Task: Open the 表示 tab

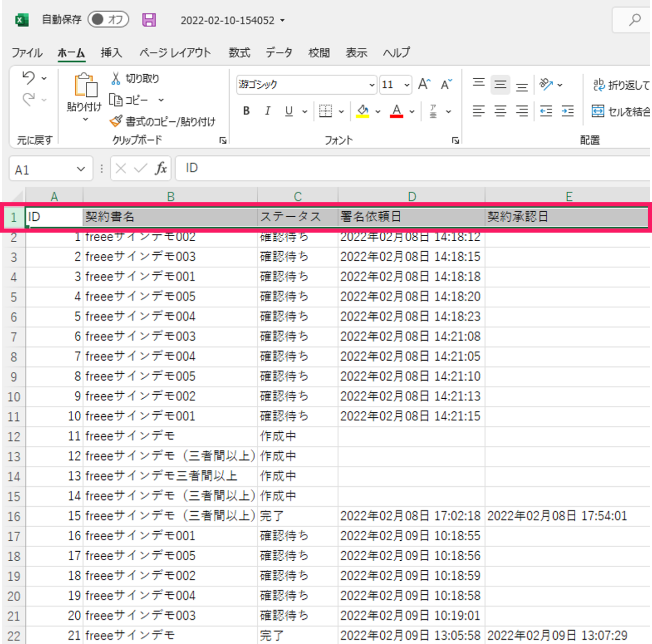Action: pos(356,53)
